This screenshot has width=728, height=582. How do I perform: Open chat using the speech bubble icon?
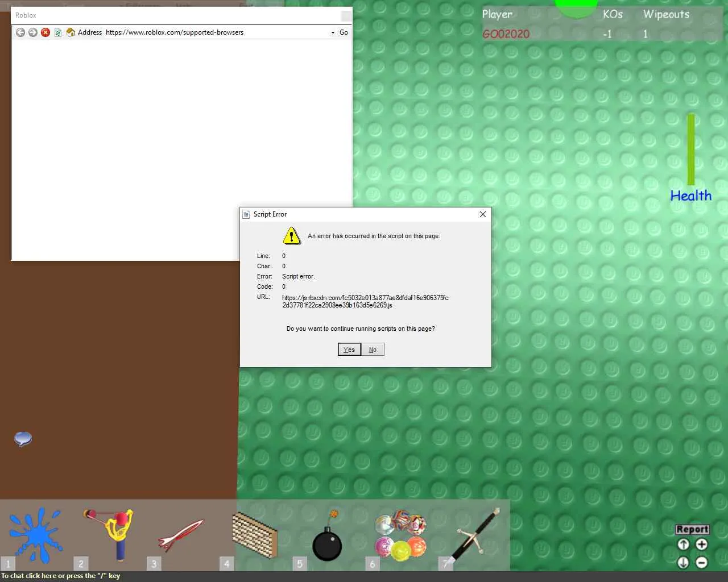(23, 439)
